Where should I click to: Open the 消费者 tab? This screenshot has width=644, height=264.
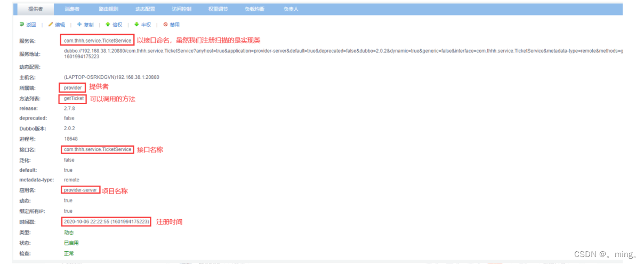pos(73,9)
